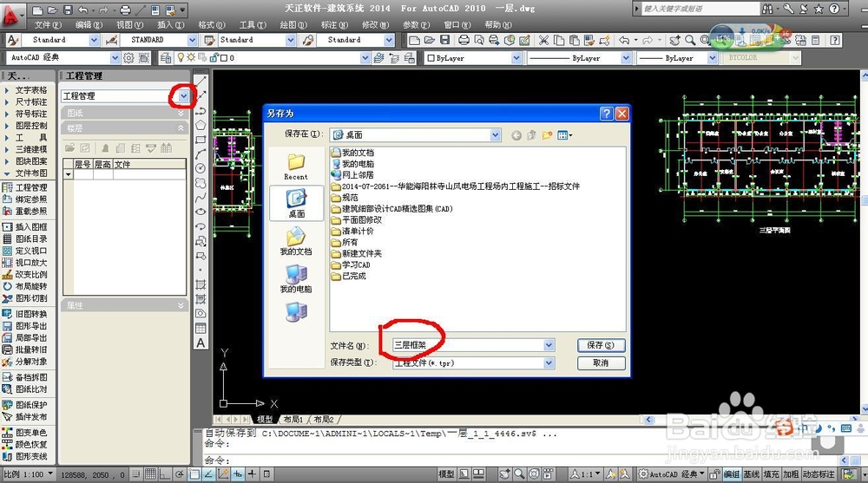Click the Back arrow icon in Save As dialog
Image resolution: width=868 pixels, height=483 pixels.
[x=516, y=135]
